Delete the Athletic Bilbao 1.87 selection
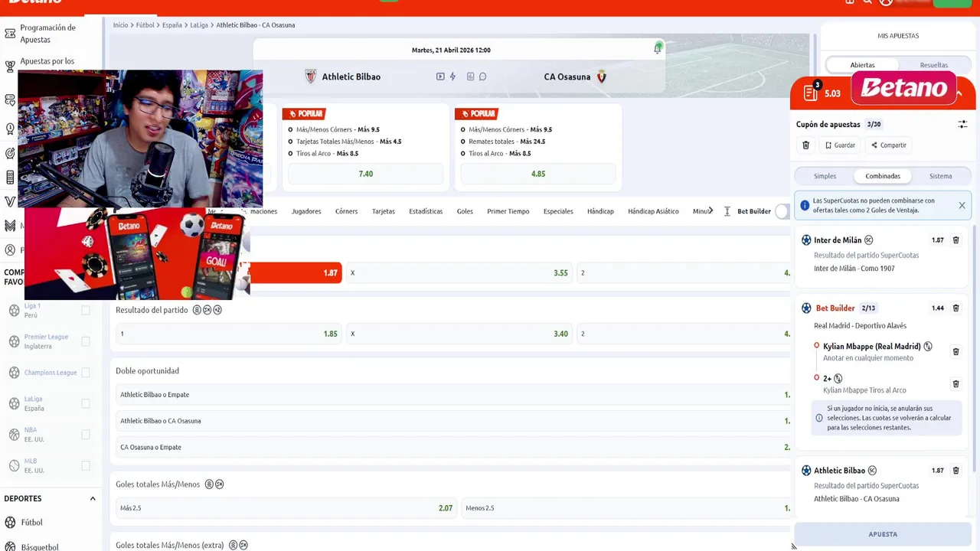Viewport: 980px width, 551px height. pyautogui.click(x=955, y=470)
